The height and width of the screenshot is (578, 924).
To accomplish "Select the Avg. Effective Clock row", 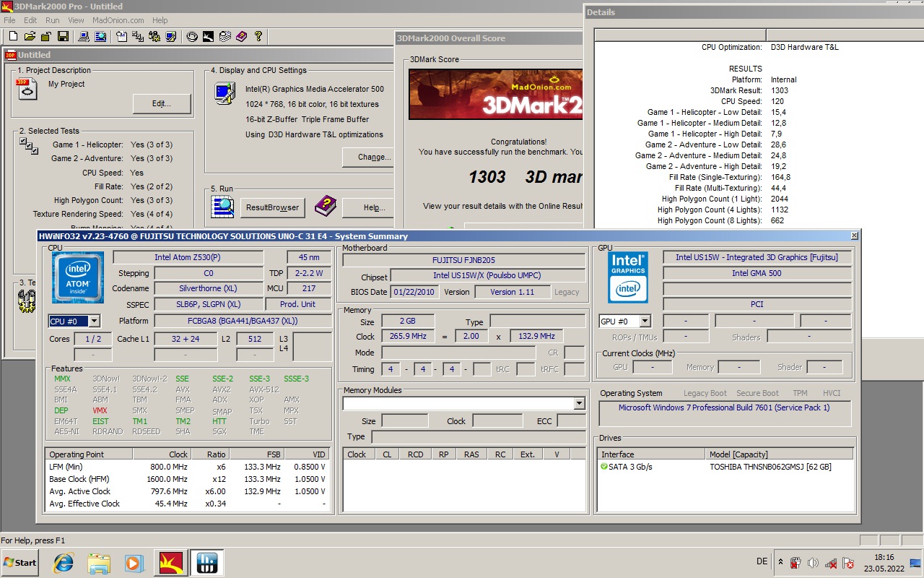I will click(x=187, y=504).
